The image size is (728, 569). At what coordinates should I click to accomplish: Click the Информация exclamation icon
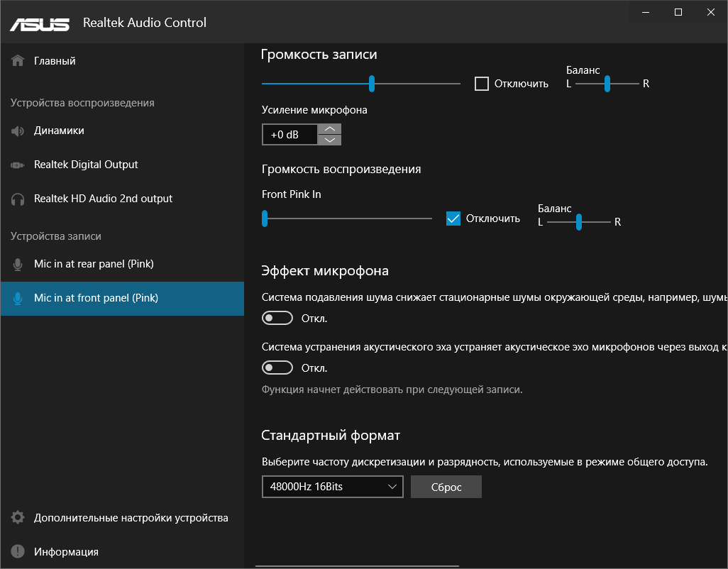[x=18, y=552]
